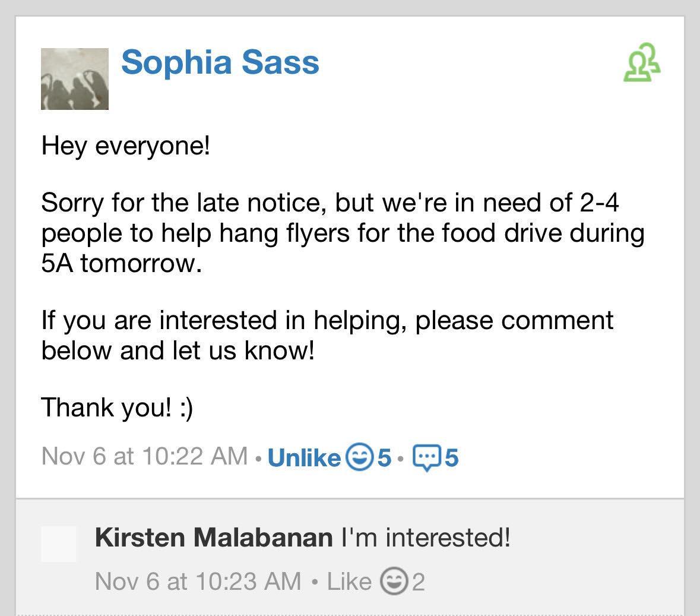Click the "please comment below" paragraph
Screen dimensions: 700x616
click(327, 335)
